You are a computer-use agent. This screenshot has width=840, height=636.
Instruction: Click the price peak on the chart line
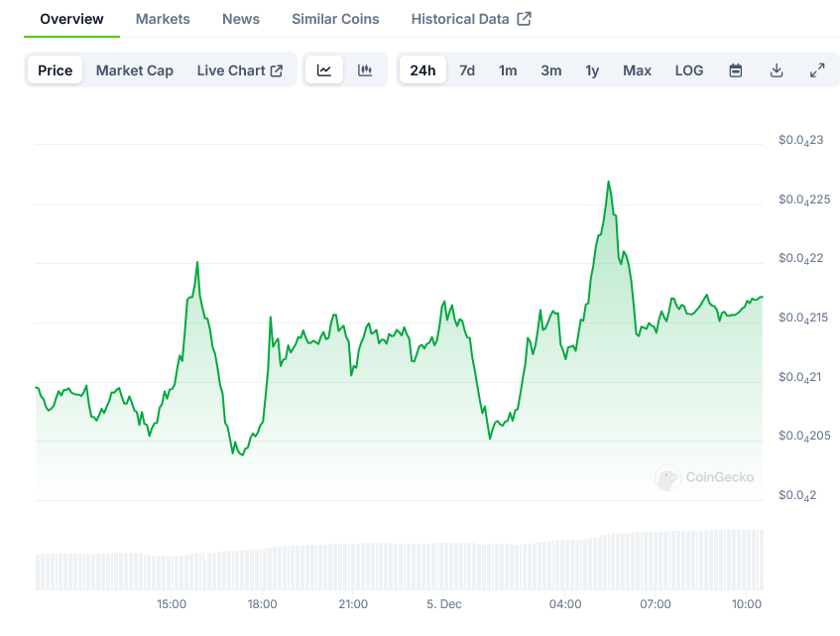click(x=609, y=183)
